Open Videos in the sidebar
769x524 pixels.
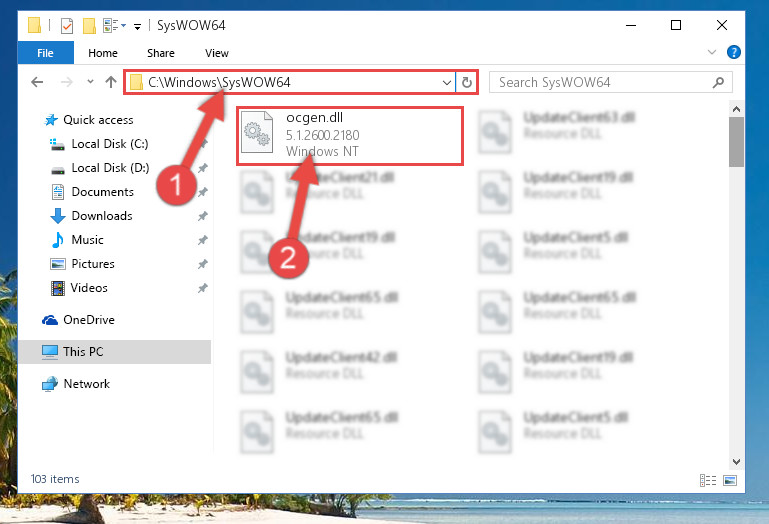[79, 288]
